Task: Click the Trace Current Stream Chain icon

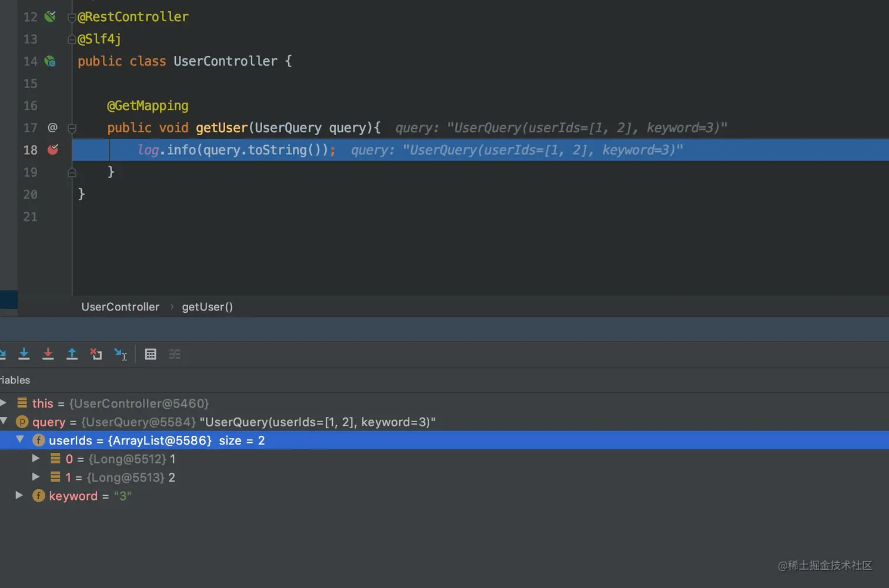Action: pyautogui.click(x=175, y=354)
